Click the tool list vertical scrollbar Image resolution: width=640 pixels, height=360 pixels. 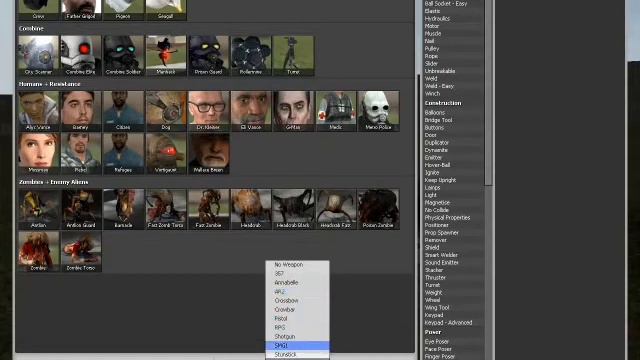pyautogui.click(x=489, y=93)
